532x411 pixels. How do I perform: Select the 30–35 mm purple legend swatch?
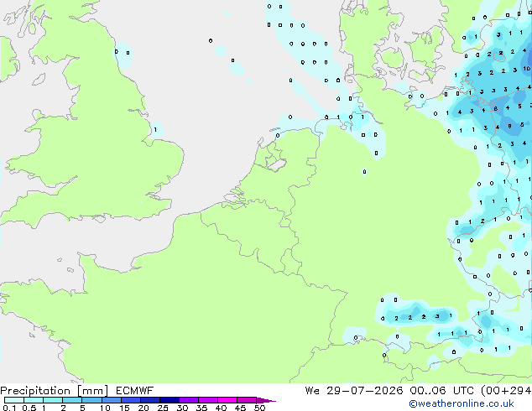[188, 400]
